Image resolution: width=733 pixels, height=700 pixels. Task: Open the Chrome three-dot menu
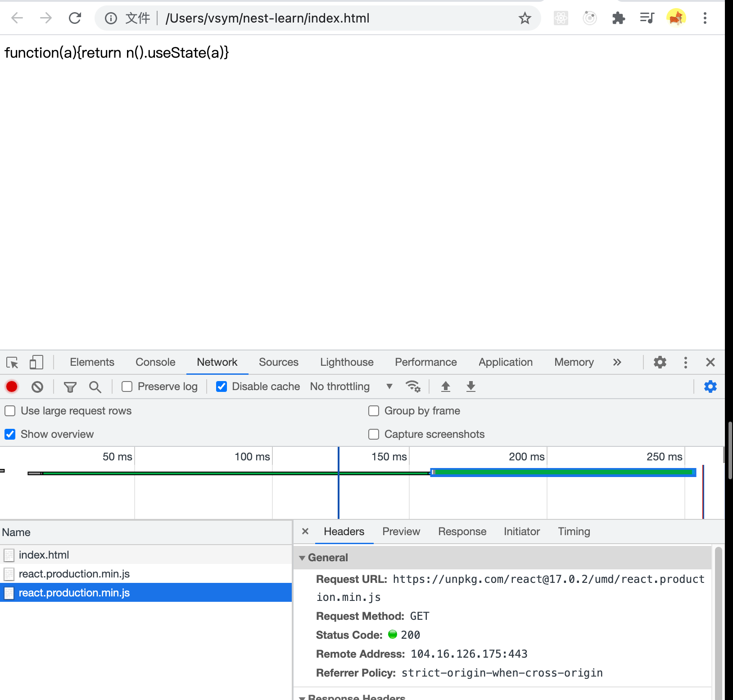point(705,18)
